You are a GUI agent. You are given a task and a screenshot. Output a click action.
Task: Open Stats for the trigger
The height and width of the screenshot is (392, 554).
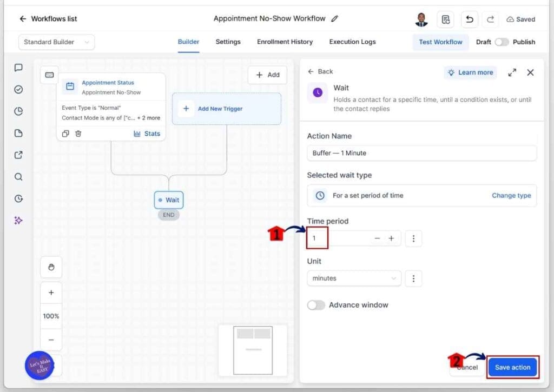pyautogui.click(x=147, y=134)
